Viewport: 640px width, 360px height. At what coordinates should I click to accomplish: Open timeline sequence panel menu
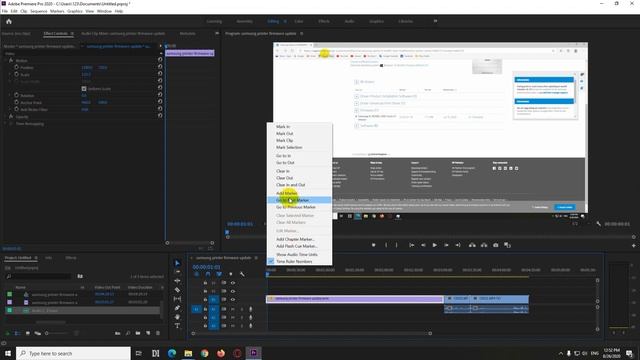(256, 258)
